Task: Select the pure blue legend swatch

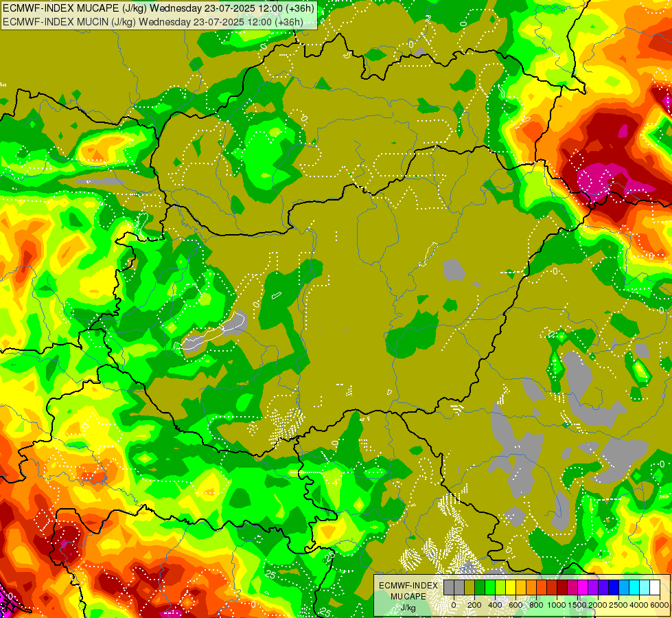Action: [614, 587]
